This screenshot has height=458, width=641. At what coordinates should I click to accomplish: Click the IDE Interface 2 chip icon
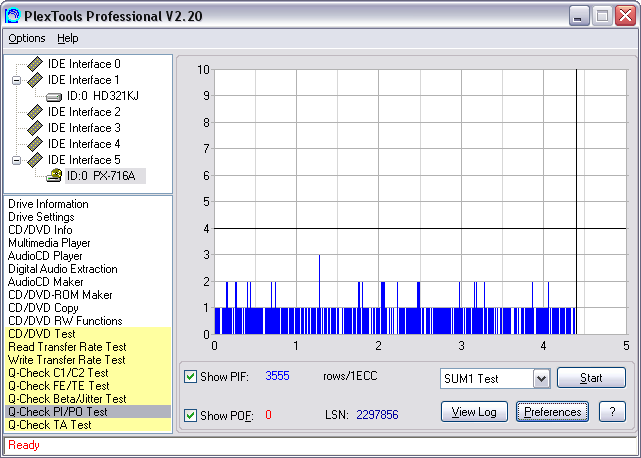pyautogui.click(x=35, y=112)
